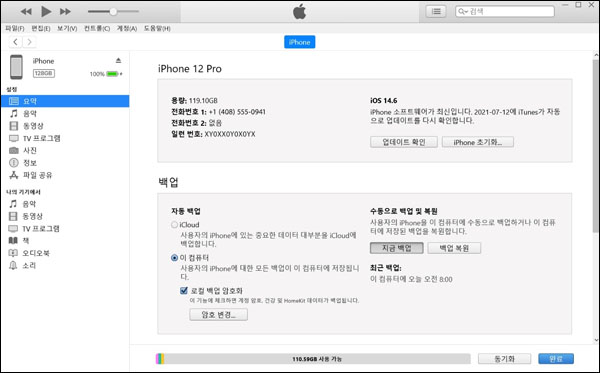600x373 pixels.
Task: Eject the iPhone device
Action: point(118,60)
